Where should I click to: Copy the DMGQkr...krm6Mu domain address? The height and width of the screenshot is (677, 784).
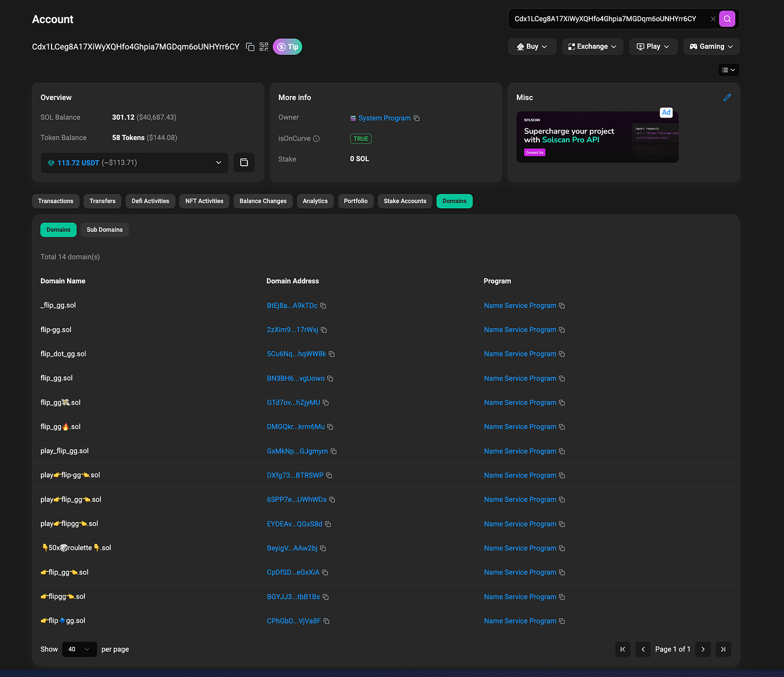330,427
